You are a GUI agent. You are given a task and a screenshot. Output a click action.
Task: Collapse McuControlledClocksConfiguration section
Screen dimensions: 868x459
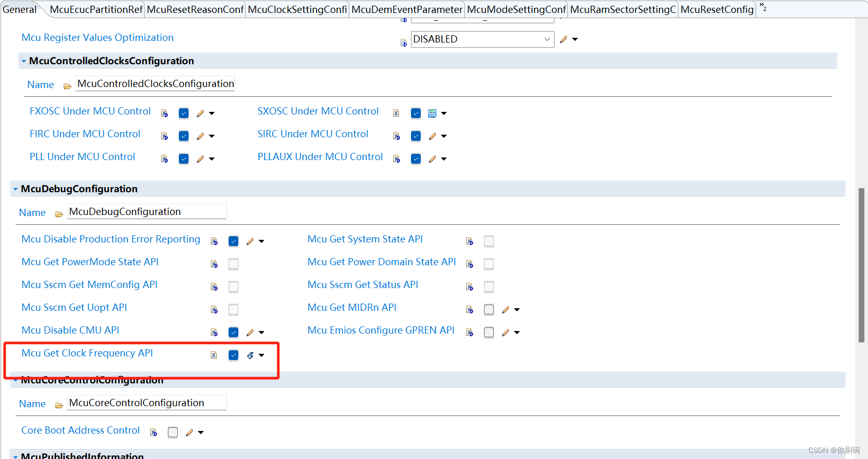tap(24, 61)
